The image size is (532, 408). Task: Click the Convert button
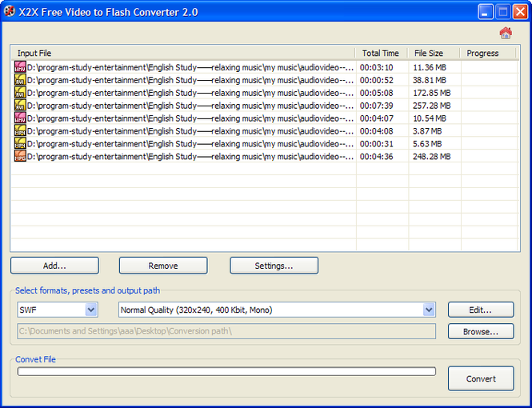pos(481,378)
